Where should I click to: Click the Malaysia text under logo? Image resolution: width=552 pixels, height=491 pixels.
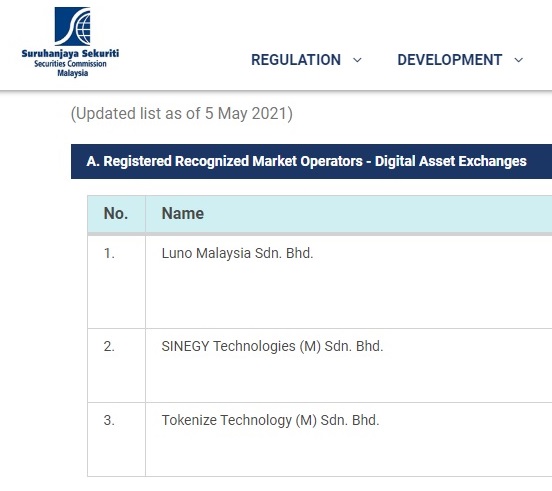73,73
